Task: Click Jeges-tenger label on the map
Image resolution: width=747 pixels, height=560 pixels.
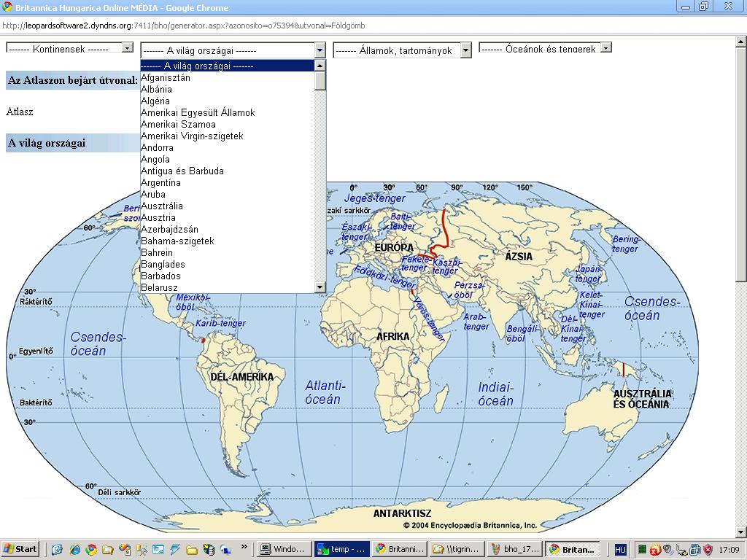Action: coord(374,198)
